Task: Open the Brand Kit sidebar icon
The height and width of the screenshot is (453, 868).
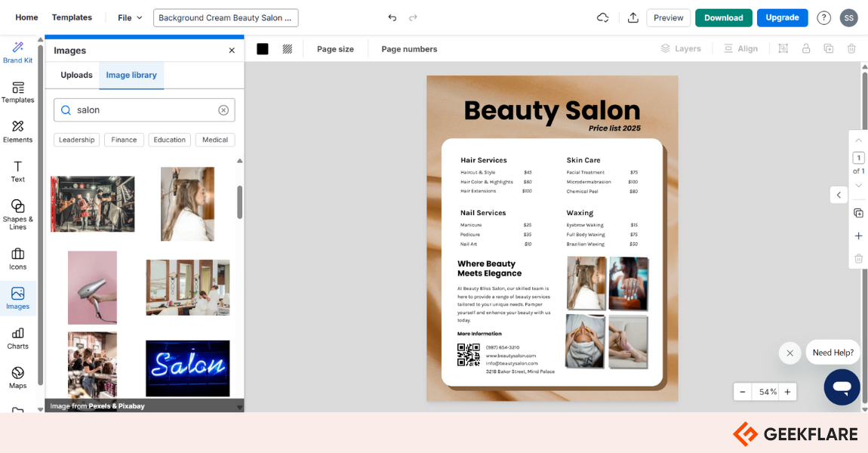Action: coord(17,52)
